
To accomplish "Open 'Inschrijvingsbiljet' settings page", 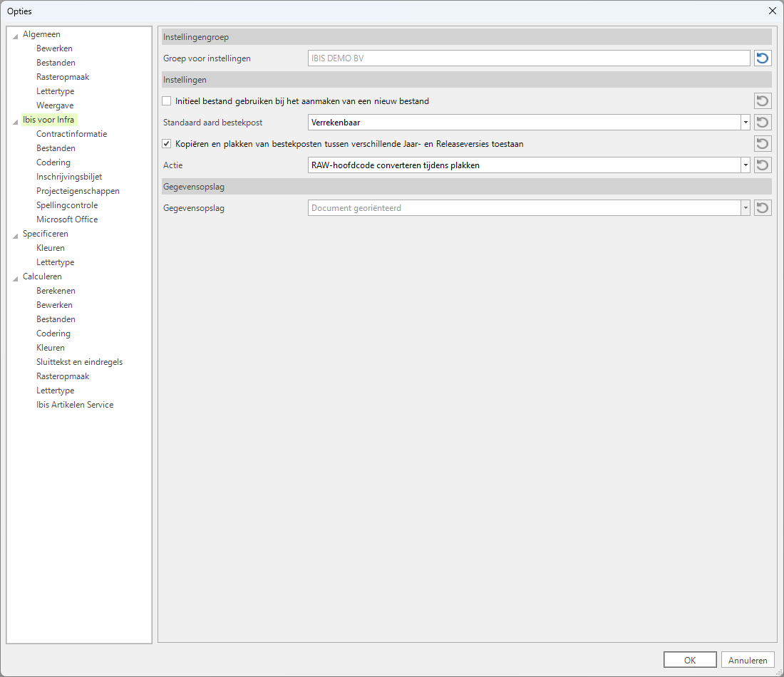I will [x=69, y=177].
